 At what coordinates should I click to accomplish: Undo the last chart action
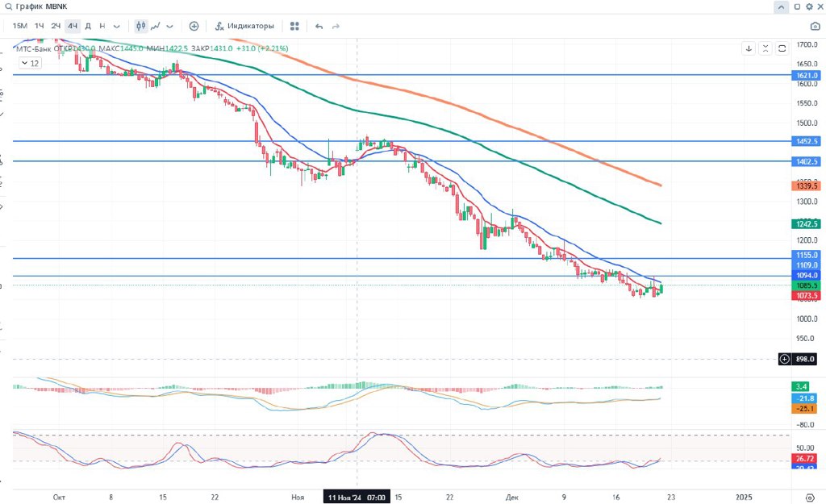pos(319,26)
